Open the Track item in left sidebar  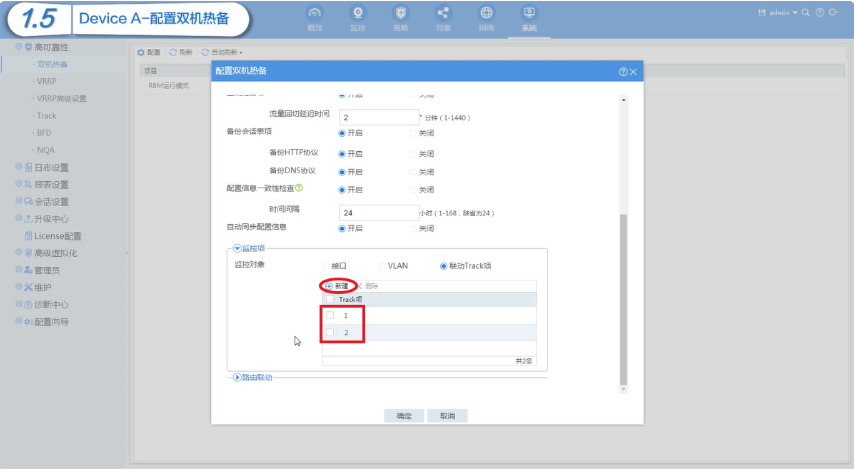(x=46, y=115)
